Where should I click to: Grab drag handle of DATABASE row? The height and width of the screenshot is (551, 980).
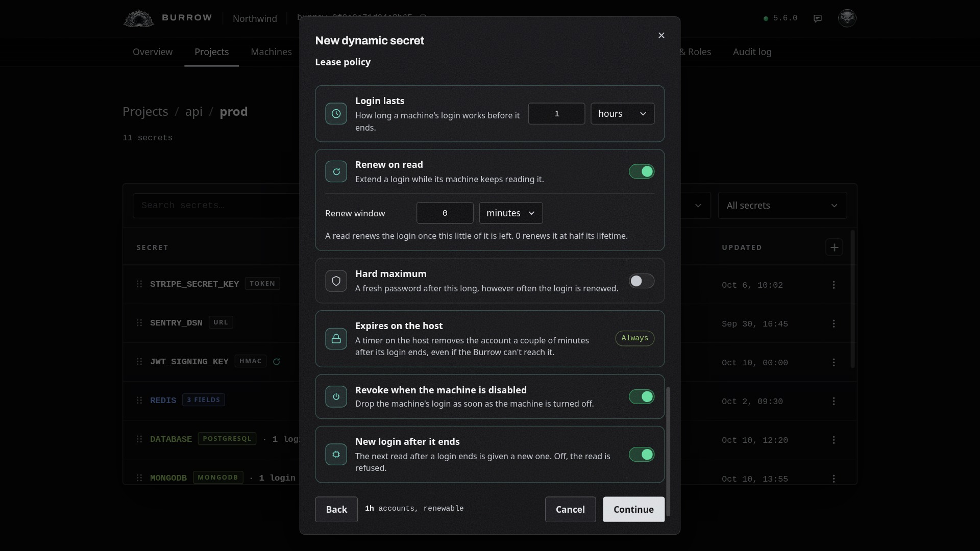tap(139, 439)
